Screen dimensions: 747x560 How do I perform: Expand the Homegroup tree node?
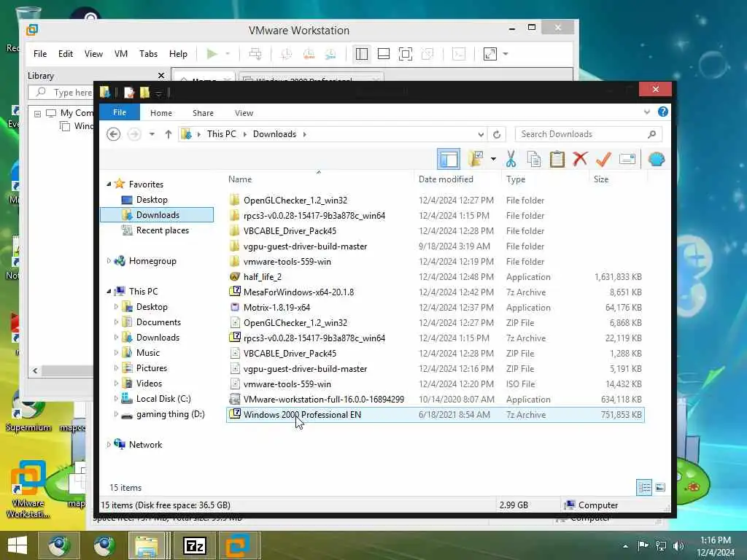point(109,261)
